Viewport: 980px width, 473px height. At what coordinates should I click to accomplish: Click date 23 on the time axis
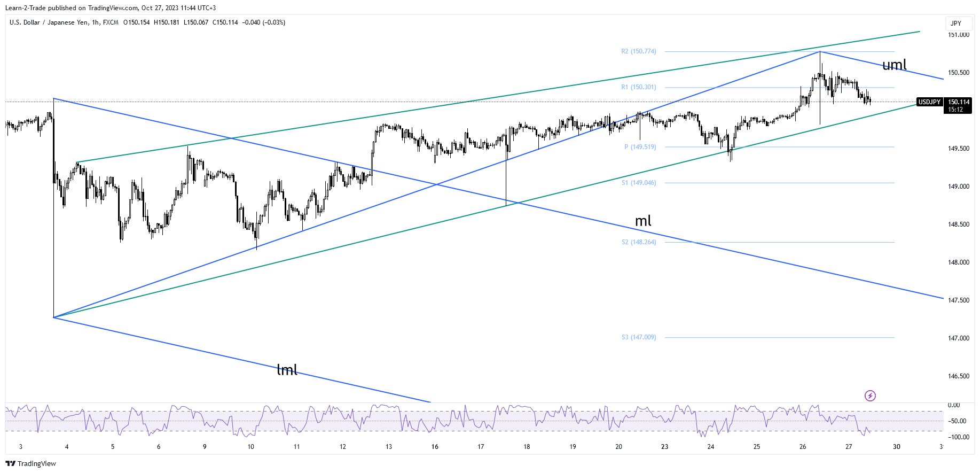[664, 447]
